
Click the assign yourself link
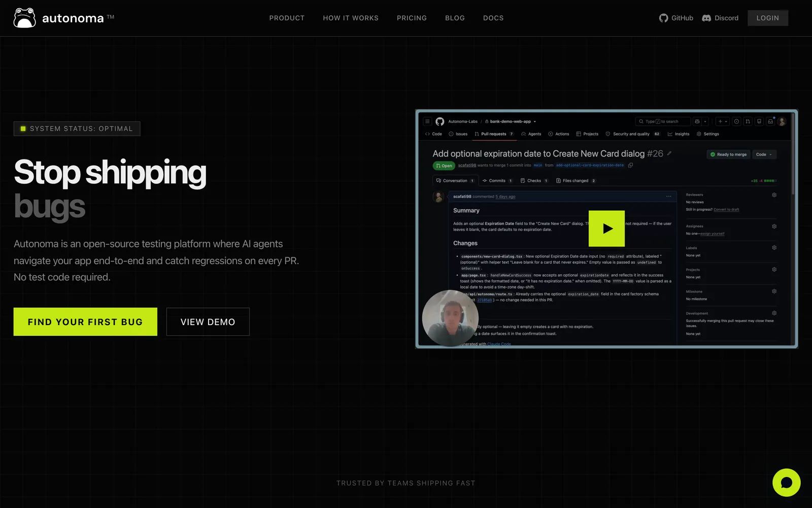point(712,234)
